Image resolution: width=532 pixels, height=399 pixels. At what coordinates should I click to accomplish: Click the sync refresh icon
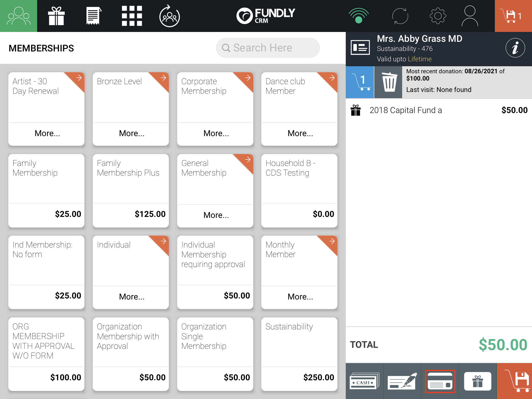click(x=400, y=16)
